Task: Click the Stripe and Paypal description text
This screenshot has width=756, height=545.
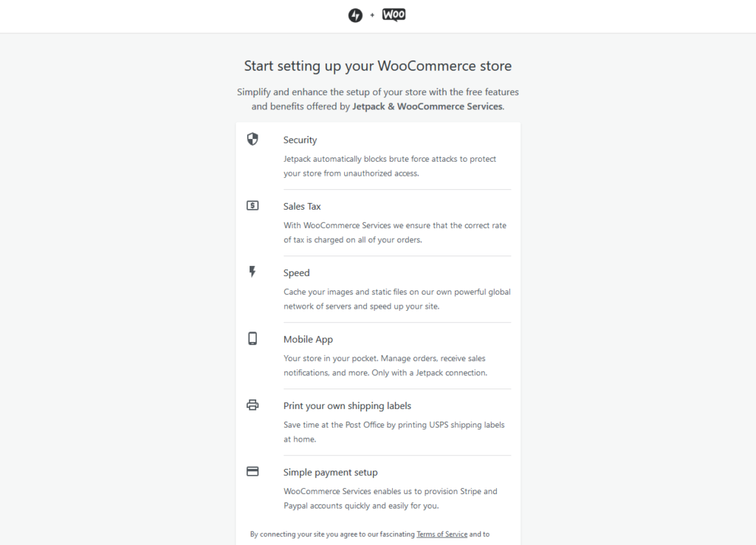Action: 391,498
